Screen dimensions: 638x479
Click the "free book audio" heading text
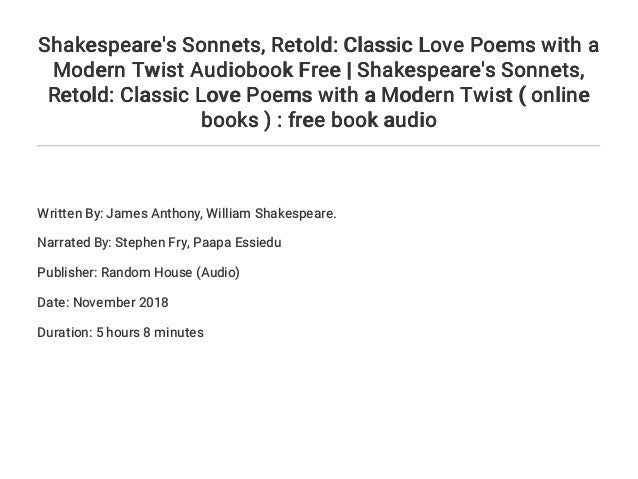(362, 120)
